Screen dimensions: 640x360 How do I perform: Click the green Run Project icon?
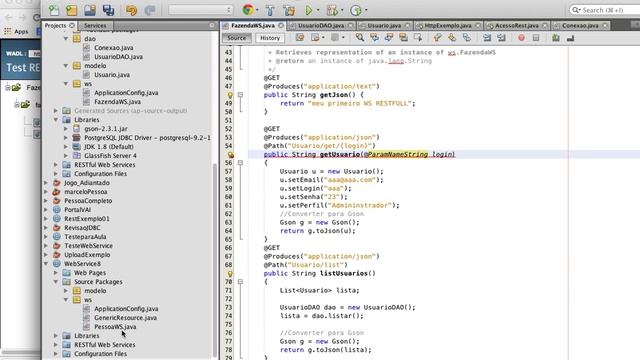point(309,10)
